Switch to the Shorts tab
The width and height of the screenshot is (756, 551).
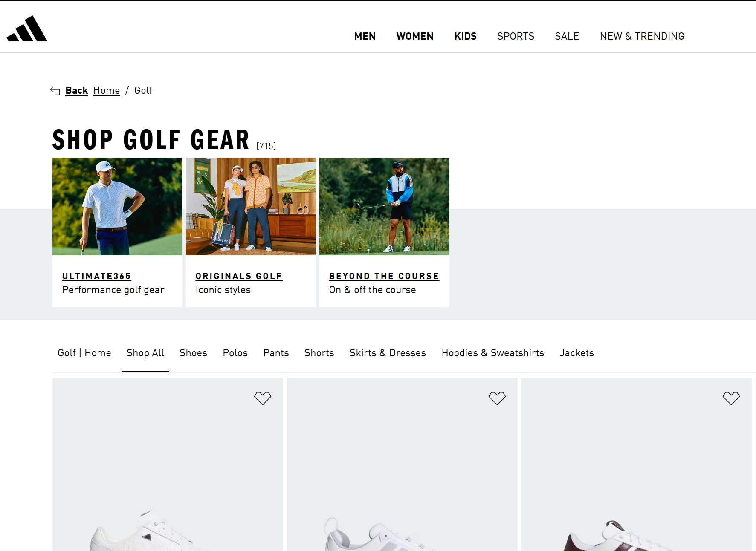(x=319, y=353)
